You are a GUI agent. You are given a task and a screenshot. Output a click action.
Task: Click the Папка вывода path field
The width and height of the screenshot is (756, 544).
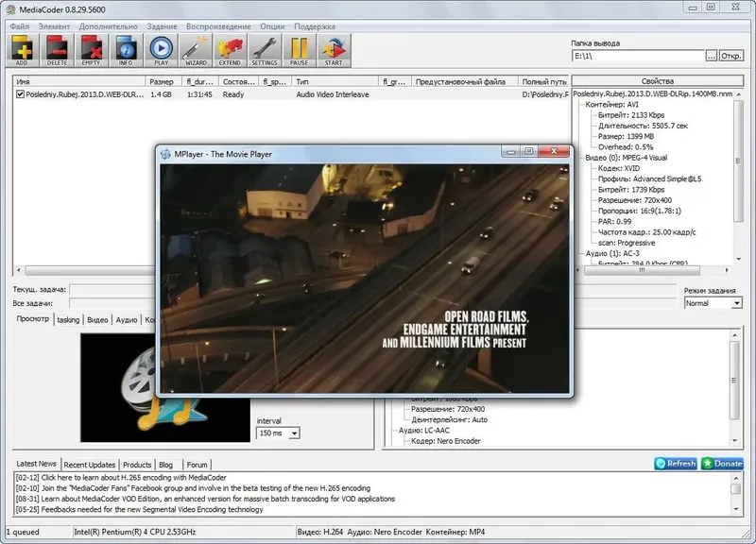[638, 56]
